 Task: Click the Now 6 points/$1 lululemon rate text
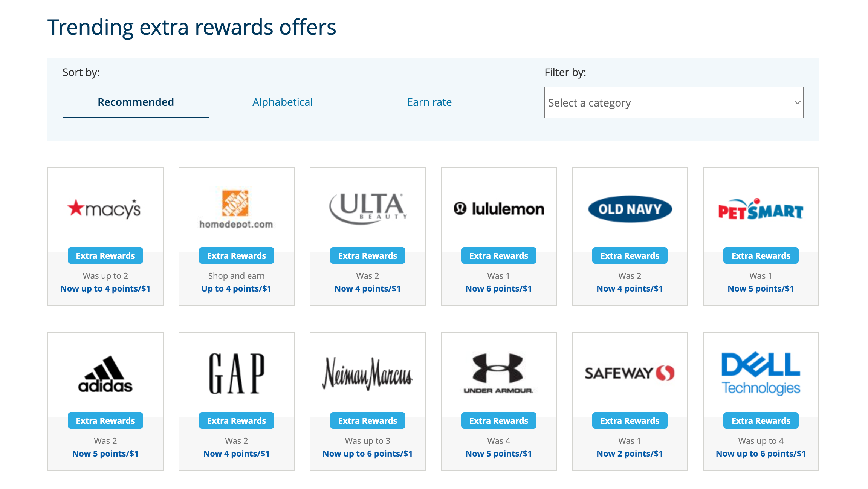tap(498, 289)
